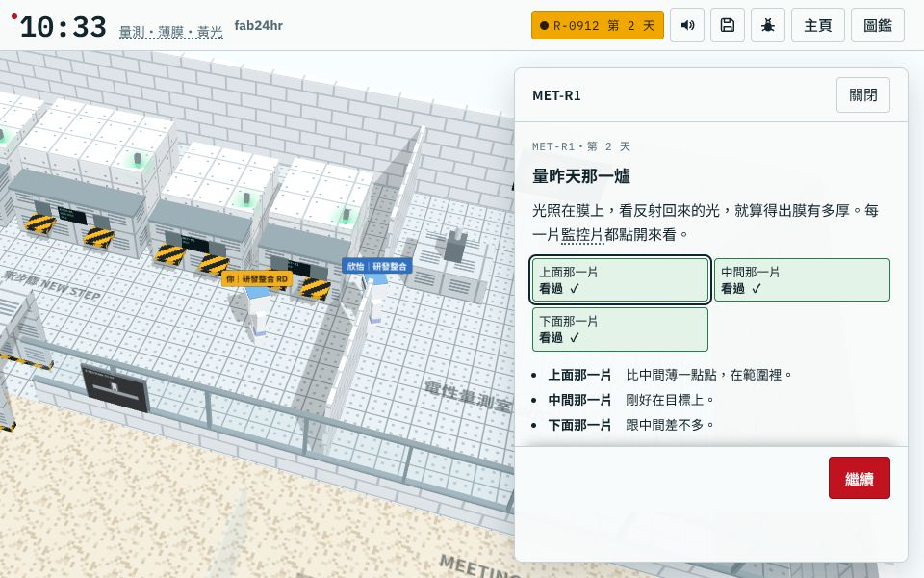
Task: Select the 中間那一片 wafer card
Action: (802, 279)
